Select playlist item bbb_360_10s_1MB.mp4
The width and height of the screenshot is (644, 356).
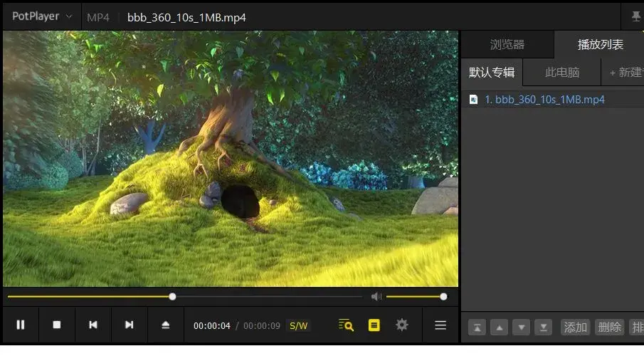pos(552,100)
